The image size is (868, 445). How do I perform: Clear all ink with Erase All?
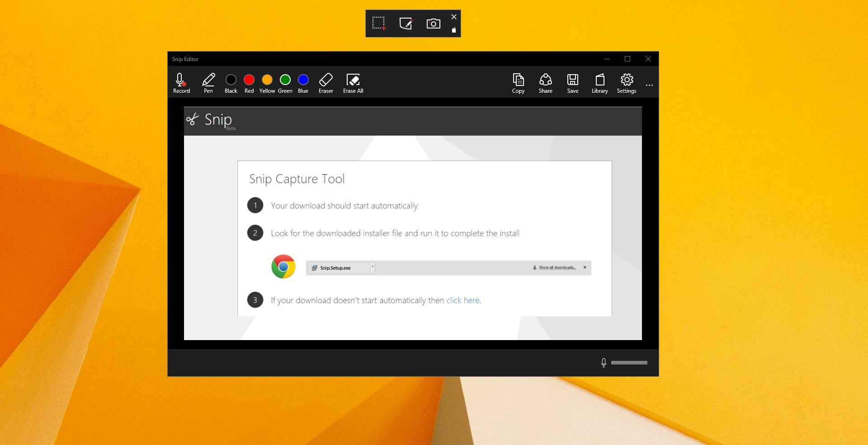coord(353,83)
